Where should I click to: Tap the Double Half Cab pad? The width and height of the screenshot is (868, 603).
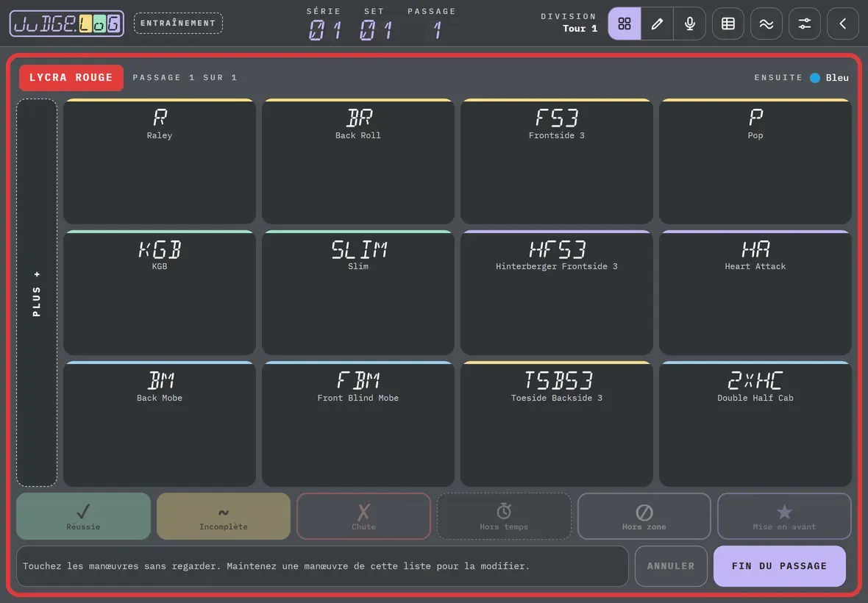(755, 424)
